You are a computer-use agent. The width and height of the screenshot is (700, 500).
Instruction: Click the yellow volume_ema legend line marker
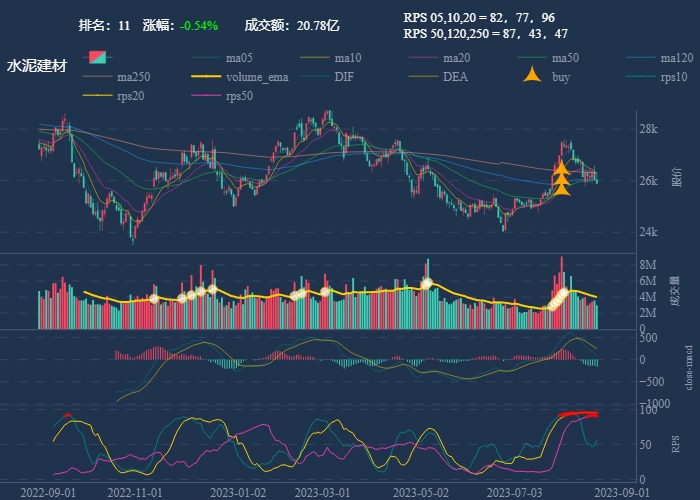tap(207, 77)
